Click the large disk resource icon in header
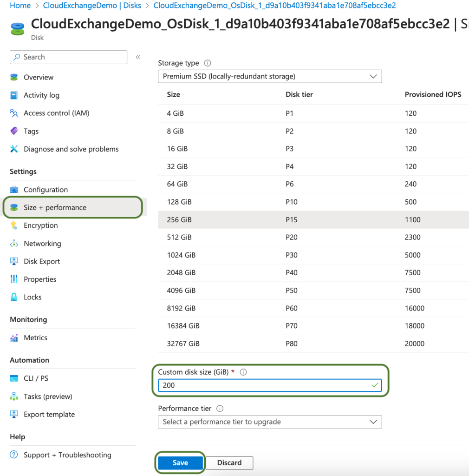This screenshot has width=469, height=476. pos(18,29)
